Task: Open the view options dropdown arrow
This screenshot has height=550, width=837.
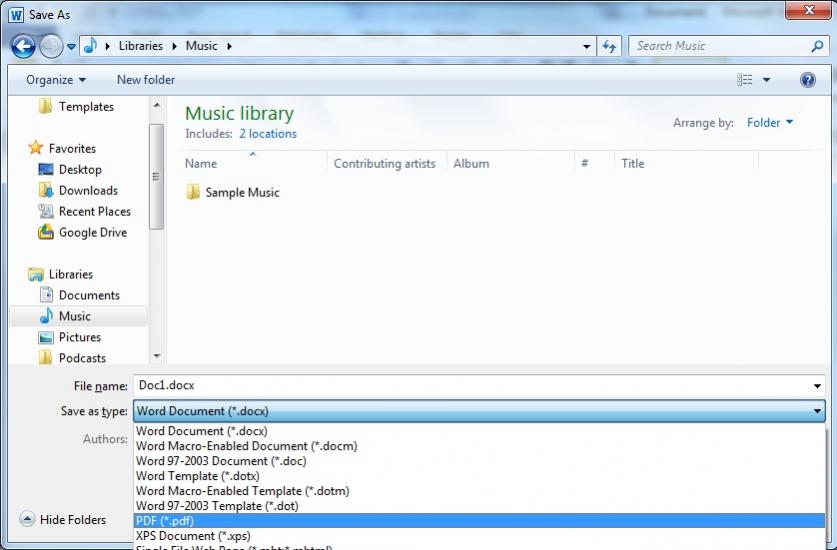Action: click(x=767, y=80)
